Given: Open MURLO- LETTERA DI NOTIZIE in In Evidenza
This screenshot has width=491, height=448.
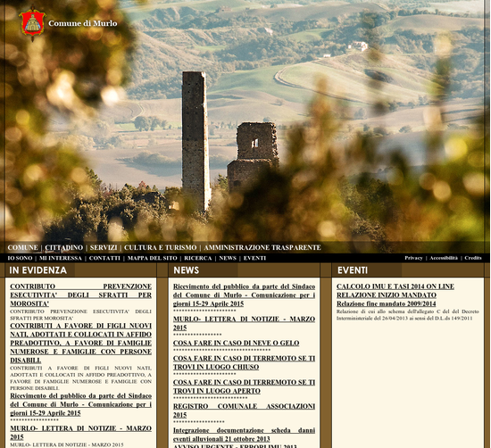Looking at the screenshot, I should (x=80, y=432).
